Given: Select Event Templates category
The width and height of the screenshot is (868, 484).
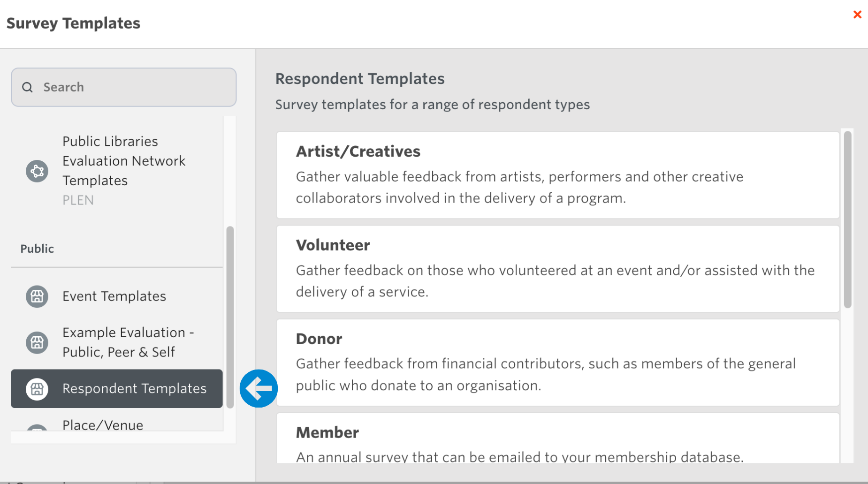Looking at the screenshot, I should [114, 296].
